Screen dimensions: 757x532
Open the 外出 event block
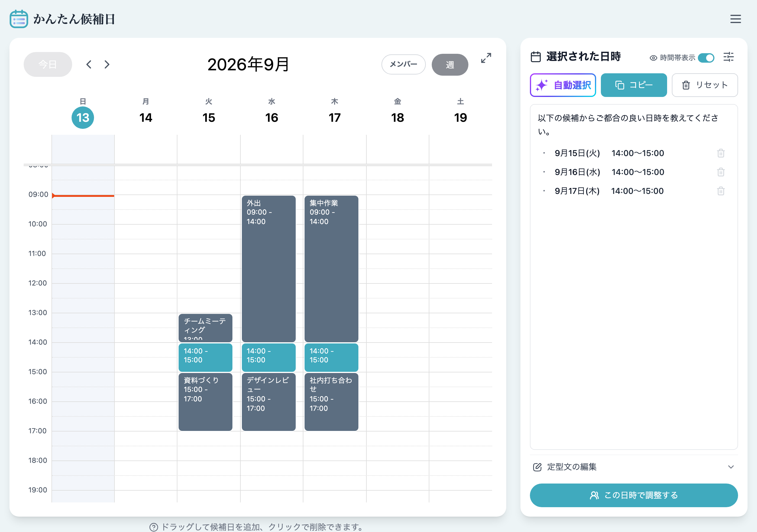pos(269,269)
